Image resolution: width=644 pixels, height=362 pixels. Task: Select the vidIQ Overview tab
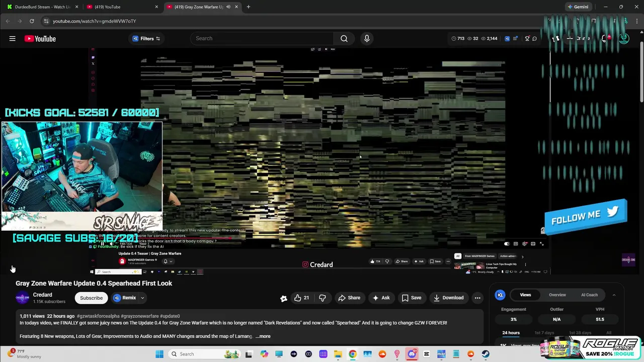click(557, 295)
